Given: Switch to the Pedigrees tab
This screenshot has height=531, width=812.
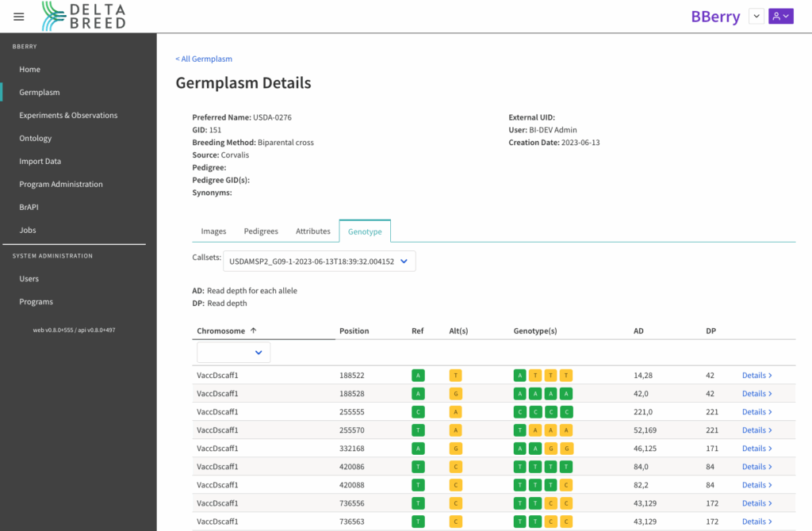Looking at the screenshot, I should point(261,231).
